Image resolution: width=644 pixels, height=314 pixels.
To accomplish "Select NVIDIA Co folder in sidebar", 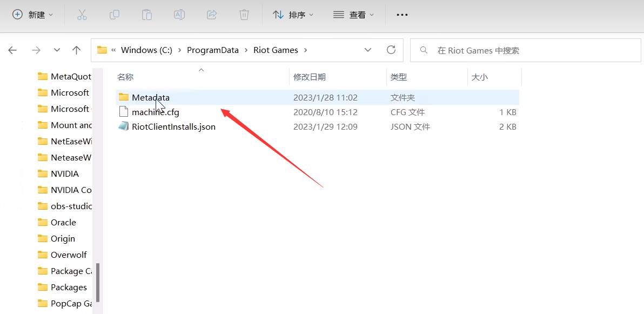I will [64, 190].
